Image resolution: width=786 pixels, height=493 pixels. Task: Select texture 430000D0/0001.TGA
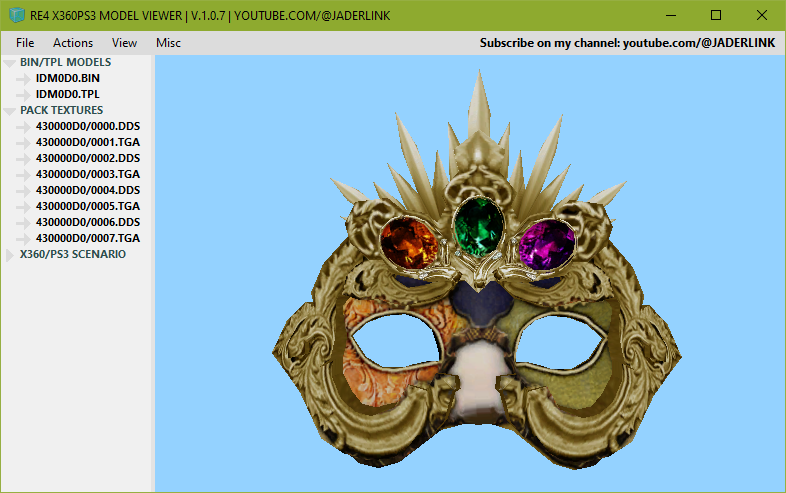[x=88, y=142]
